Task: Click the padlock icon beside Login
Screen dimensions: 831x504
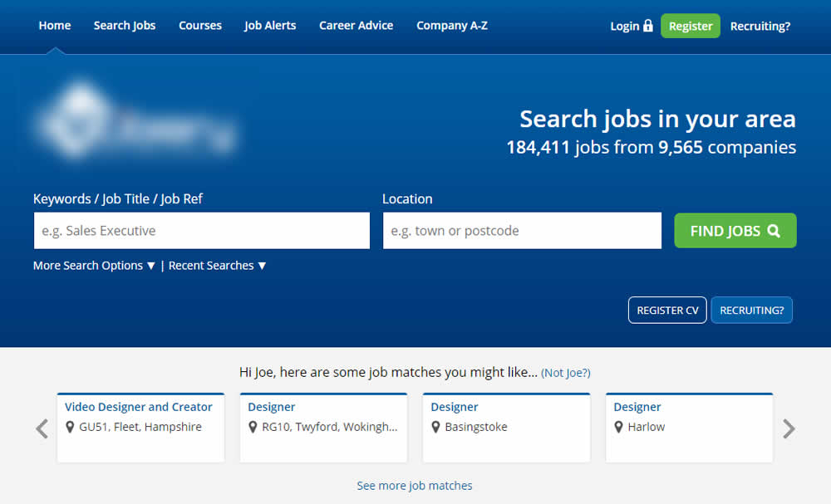Action: point(648,26)
